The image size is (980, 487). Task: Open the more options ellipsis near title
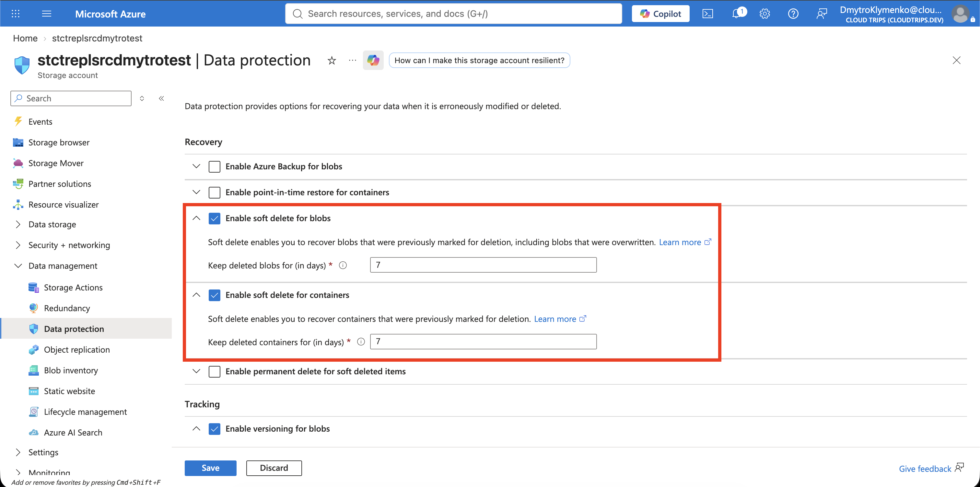[x=353, y=60]
